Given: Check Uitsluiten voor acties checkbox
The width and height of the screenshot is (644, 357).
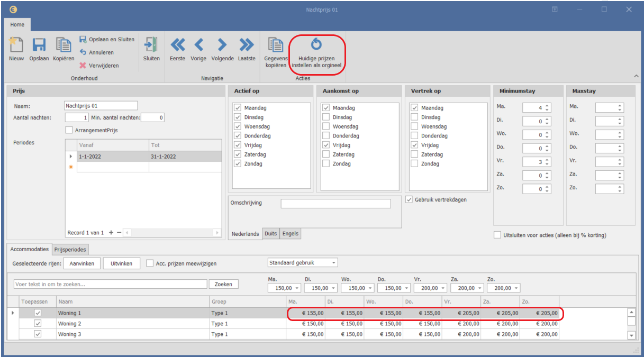Looking at the screenshot, I should pyautogui.click(x=497, y=235).
